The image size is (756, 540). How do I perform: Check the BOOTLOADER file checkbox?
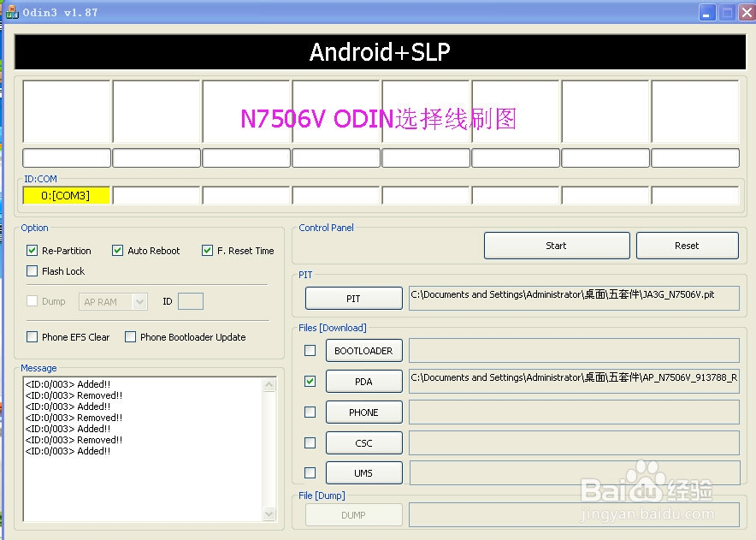pyautogui.click(x=310, y=350)
